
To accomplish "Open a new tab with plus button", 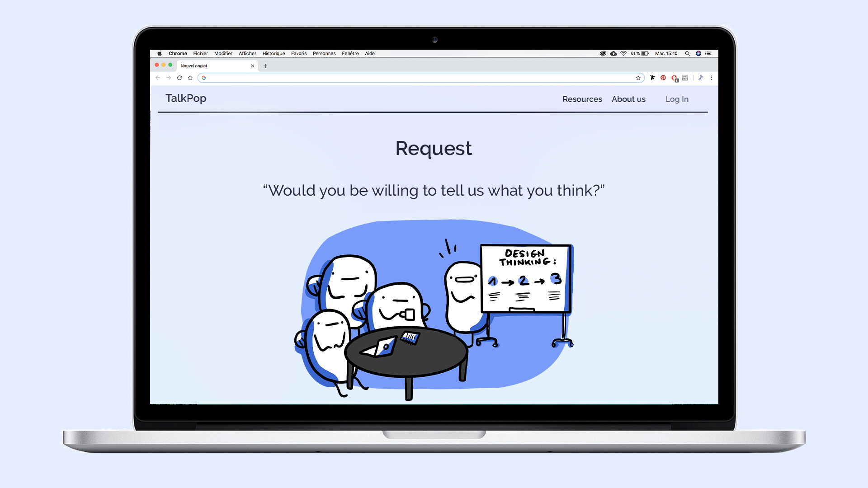I will (265, 66).
